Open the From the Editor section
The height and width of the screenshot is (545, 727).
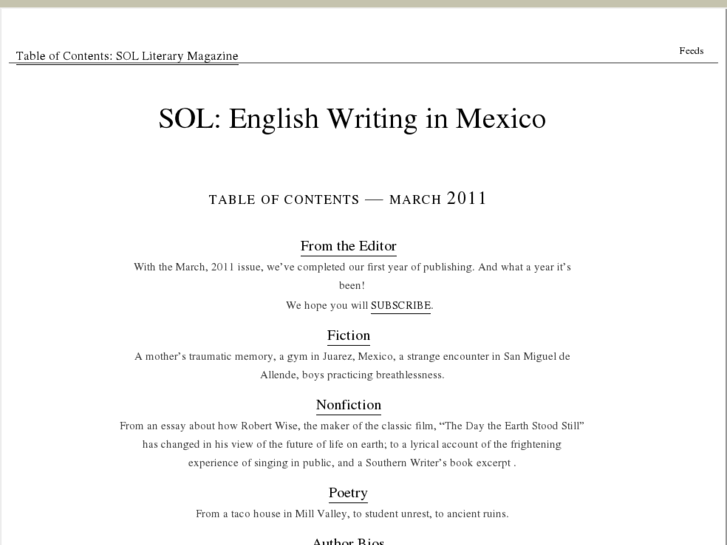click(348, 246)
